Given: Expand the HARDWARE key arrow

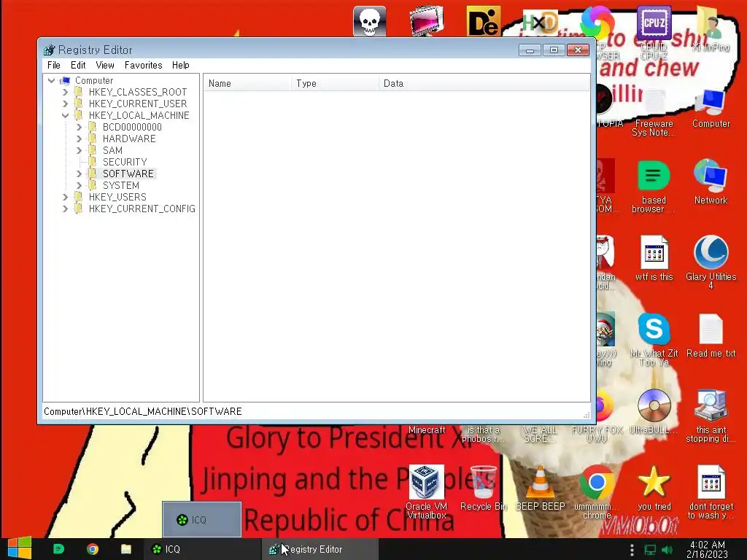Looking at the screenshot, I should point(79,139).
